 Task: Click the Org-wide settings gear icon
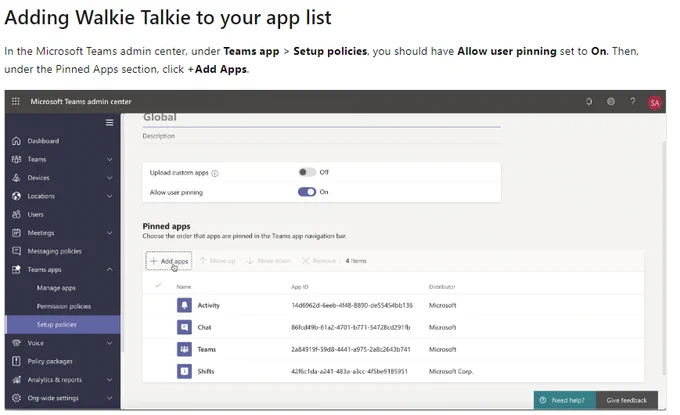tap(16, 398)
